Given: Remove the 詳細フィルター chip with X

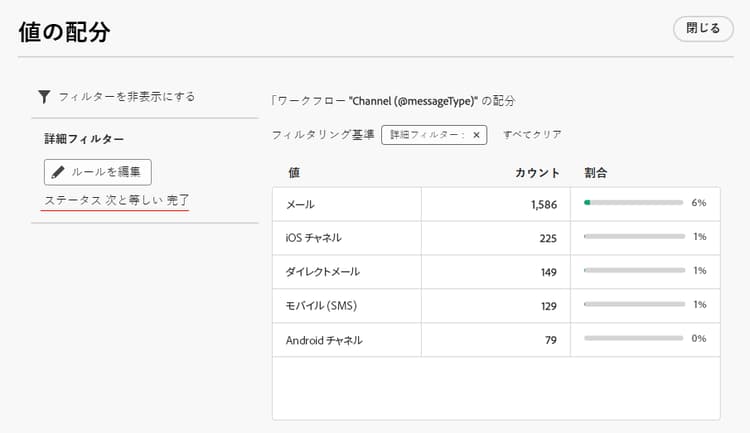Looking at the screenshot, I should [476, 135].
